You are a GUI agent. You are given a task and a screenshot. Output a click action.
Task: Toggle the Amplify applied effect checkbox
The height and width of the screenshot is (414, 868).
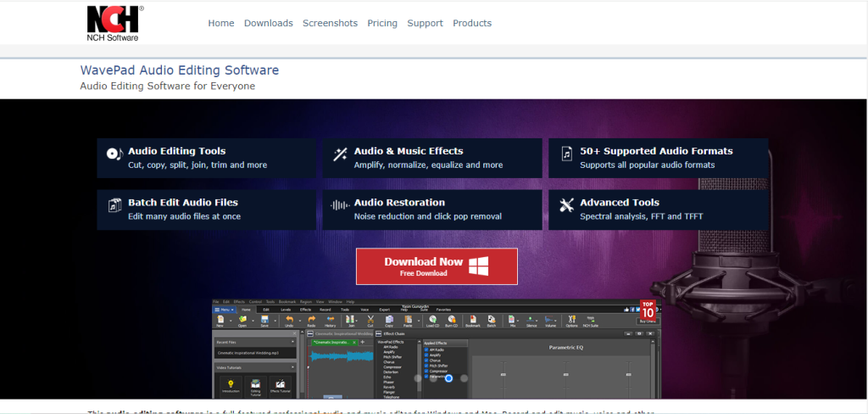(x=426, y=355)
